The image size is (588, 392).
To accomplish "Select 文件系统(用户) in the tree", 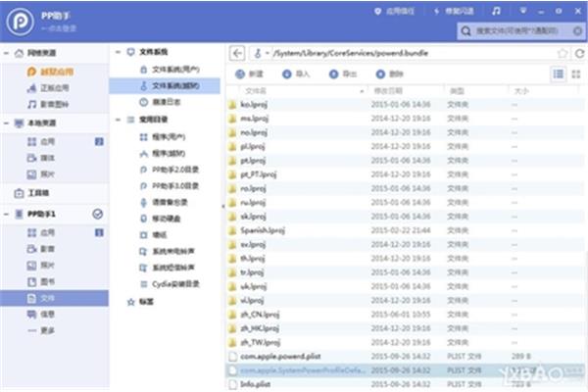I will coord(170,70).
